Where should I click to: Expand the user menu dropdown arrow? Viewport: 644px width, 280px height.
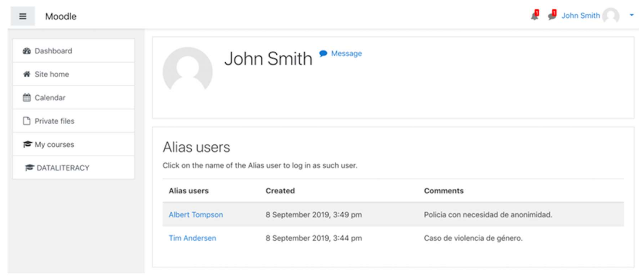tap(631, 15)
